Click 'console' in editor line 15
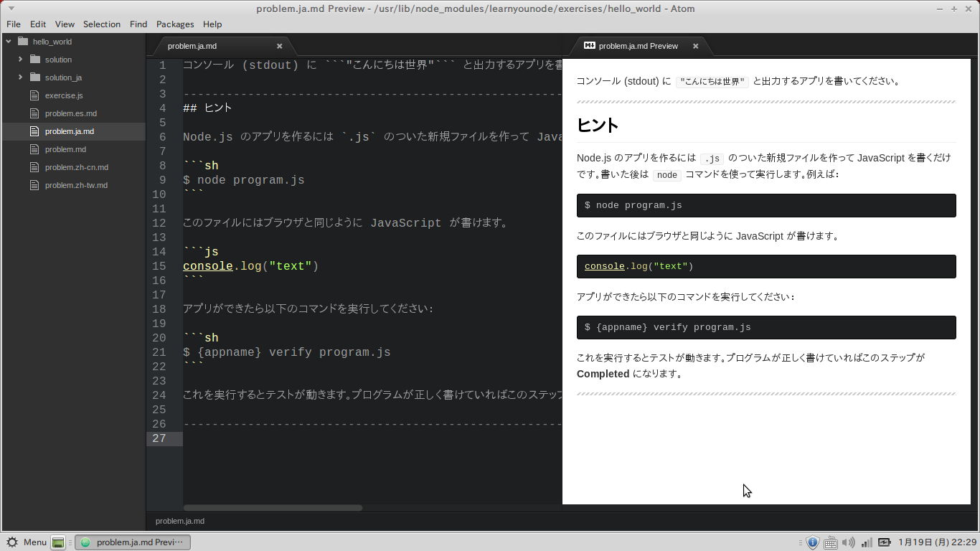Screen dimensions: 980x551 click(208, 266)
